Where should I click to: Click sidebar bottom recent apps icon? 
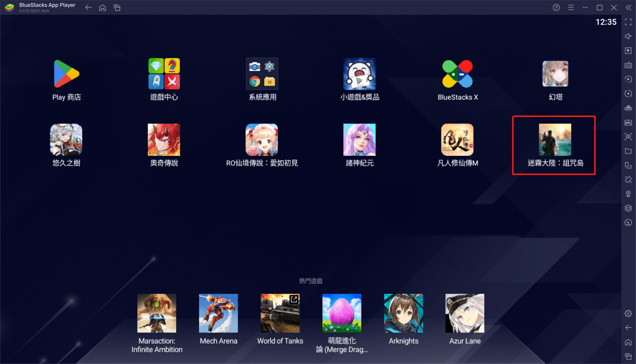pos(628,356)
